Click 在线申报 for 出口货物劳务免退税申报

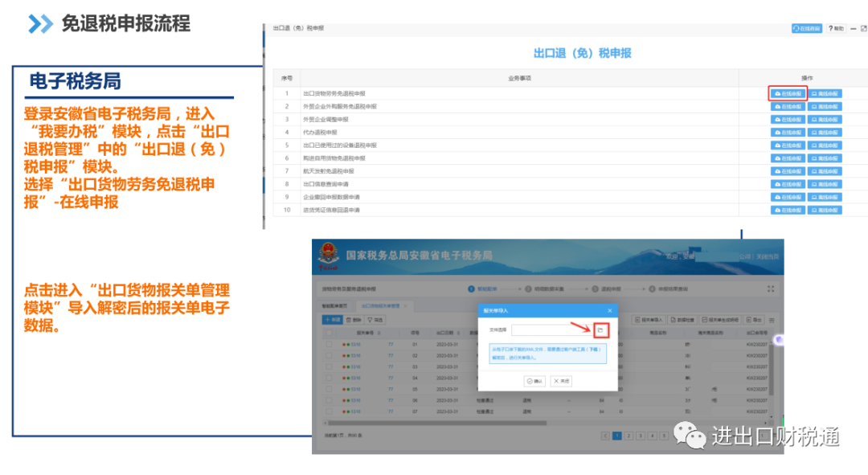(788, 93)
